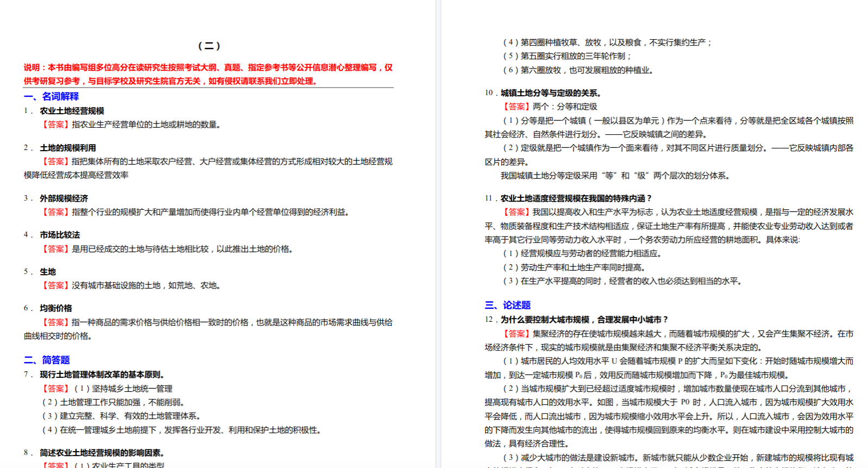The image size is (868, 468).
Task: Click the line "(6) 第六圈放牧" on right page
Action: click(x=578, y=70)
